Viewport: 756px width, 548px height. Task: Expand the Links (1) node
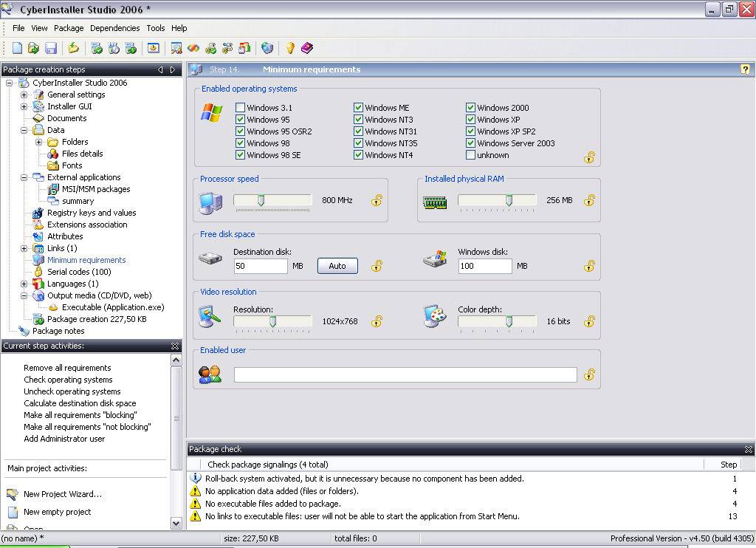coord(24,248)
